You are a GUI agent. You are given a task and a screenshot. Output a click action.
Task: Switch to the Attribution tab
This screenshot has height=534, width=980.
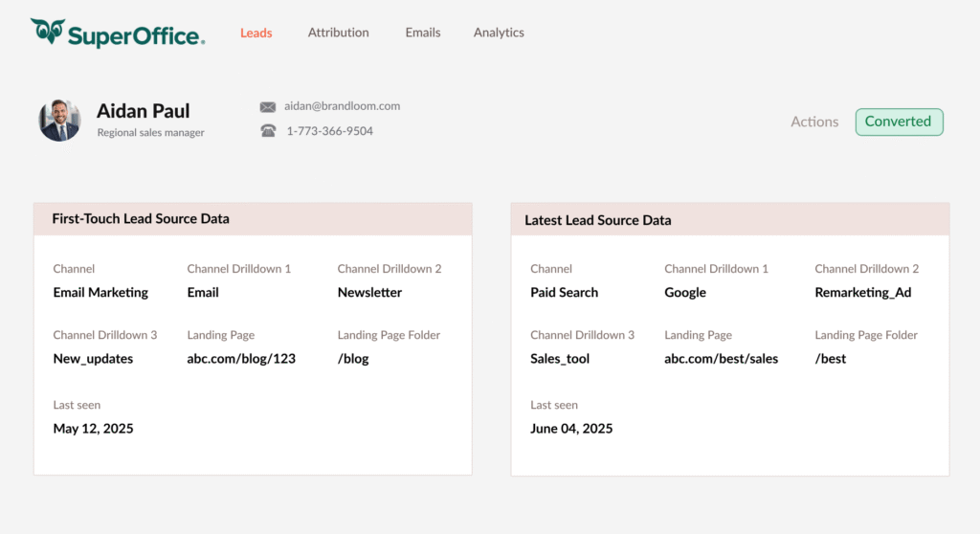[x=338, y=33]
